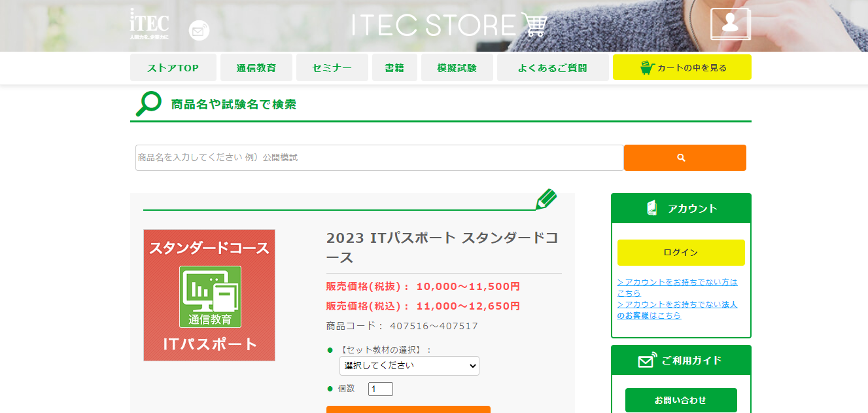Click the tax-excluded price 10,000～11,500円

pyautogui.click(x=468, y=286)
